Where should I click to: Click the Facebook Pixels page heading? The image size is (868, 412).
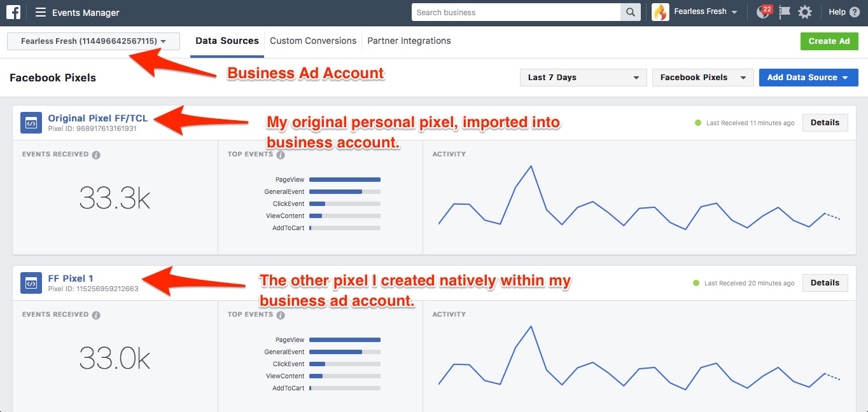[53, 78]
